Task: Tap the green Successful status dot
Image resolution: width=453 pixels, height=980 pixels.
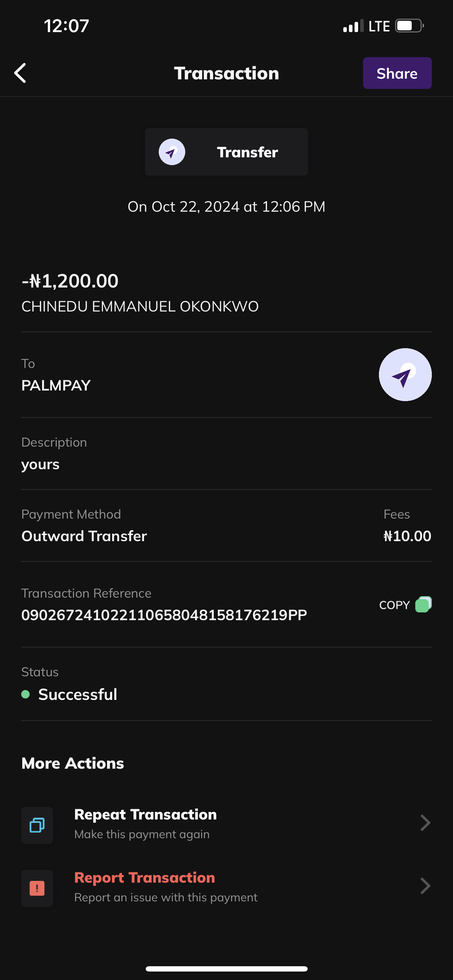Action: pos(25,694)
